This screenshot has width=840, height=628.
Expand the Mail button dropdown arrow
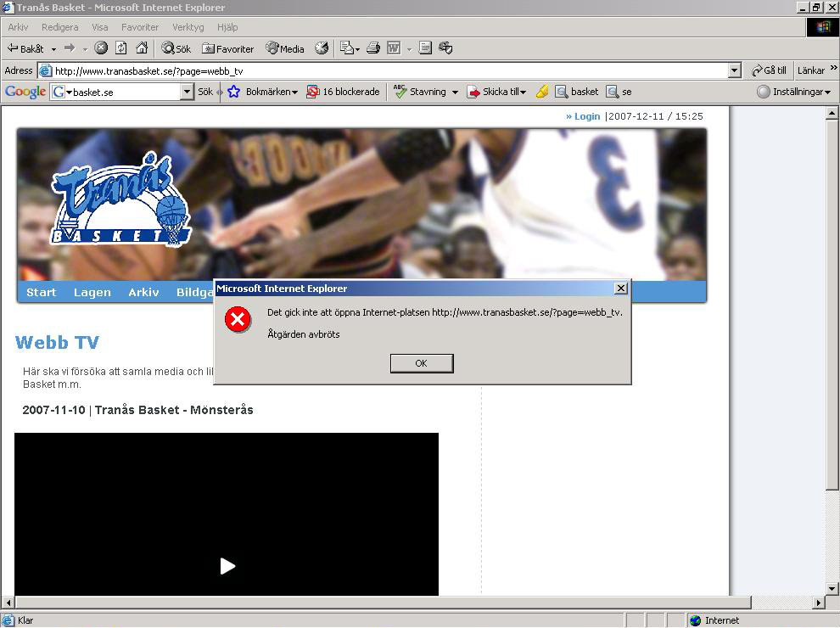(357, 49)
